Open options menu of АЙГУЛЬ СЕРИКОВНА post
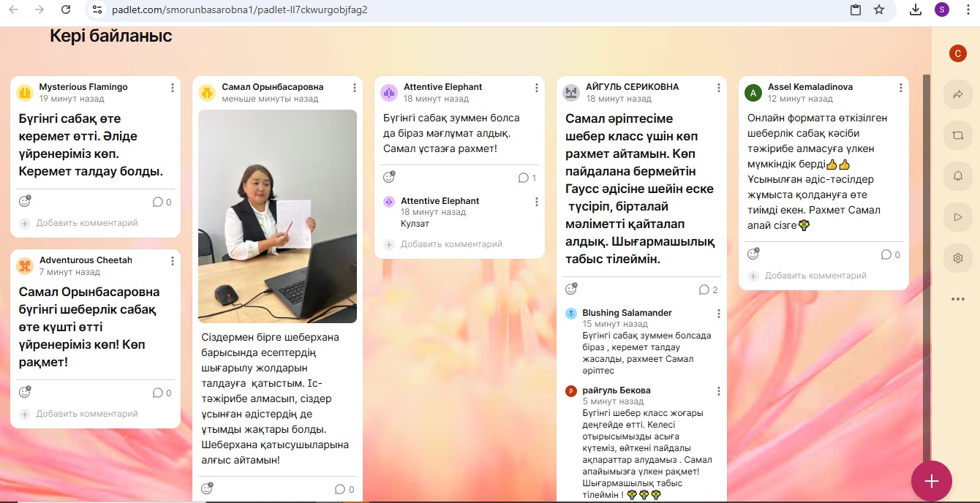 pyautogui.click(x=719, y=88)
